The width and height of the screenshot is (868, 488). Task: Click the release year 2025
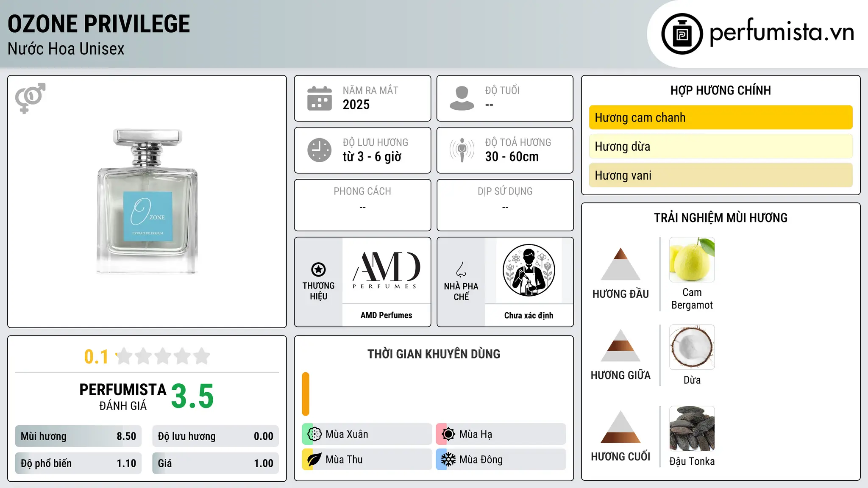point(356,105)
